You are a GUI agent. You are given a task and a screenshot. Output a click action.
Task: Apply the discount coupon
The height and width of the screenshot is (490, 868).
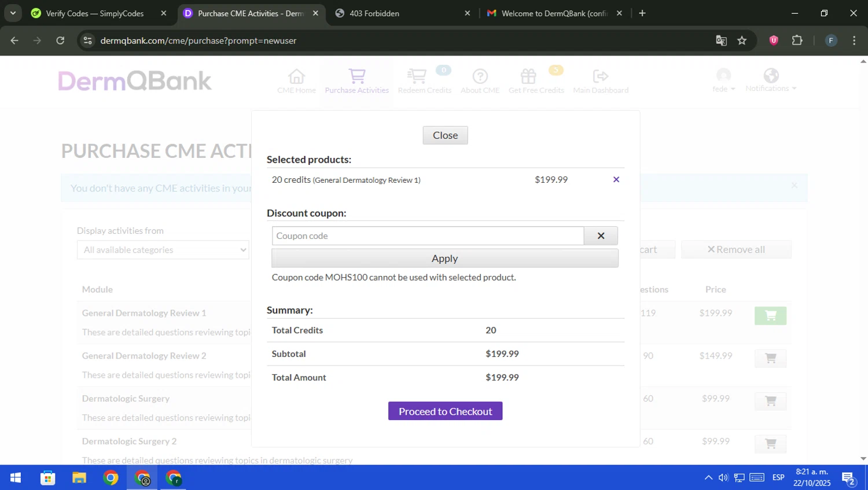(x=445, y=258)
